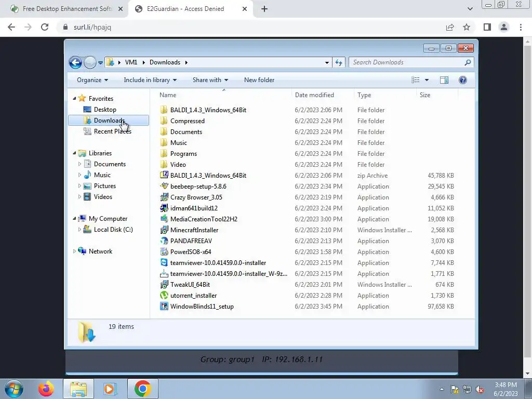This screenshot has height=399, width=532.
Task: Click the Chrome URL bar showing surl.li/hpajq
Action: 251,27
